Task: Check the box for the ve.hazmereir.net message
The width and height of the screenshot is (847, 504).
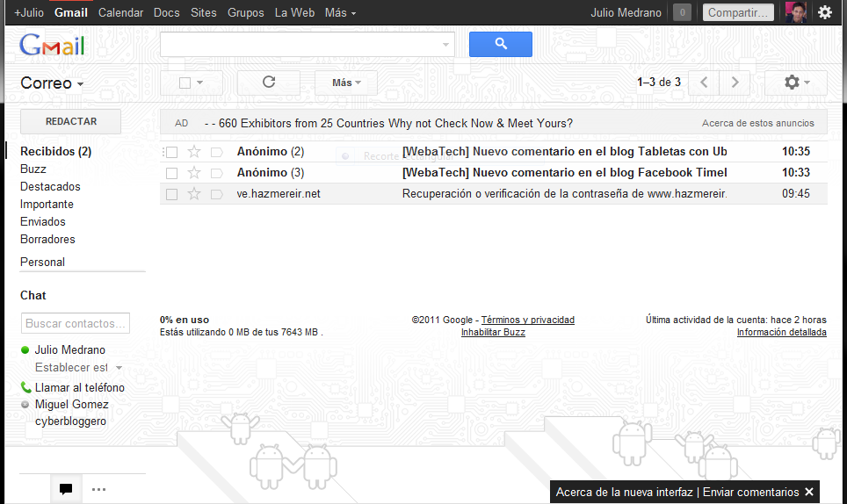Action: point(172,194)
